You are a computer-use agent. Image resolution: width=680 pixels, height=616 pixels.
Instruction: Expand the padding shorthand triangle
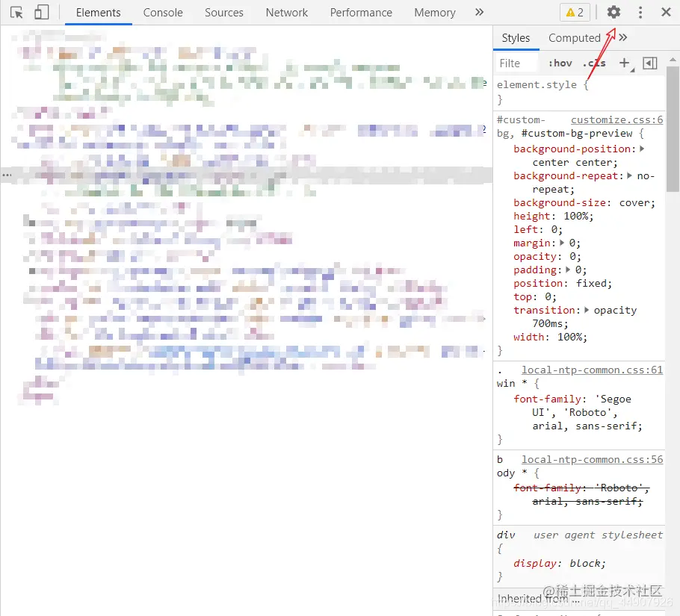[x=568, y=270]
